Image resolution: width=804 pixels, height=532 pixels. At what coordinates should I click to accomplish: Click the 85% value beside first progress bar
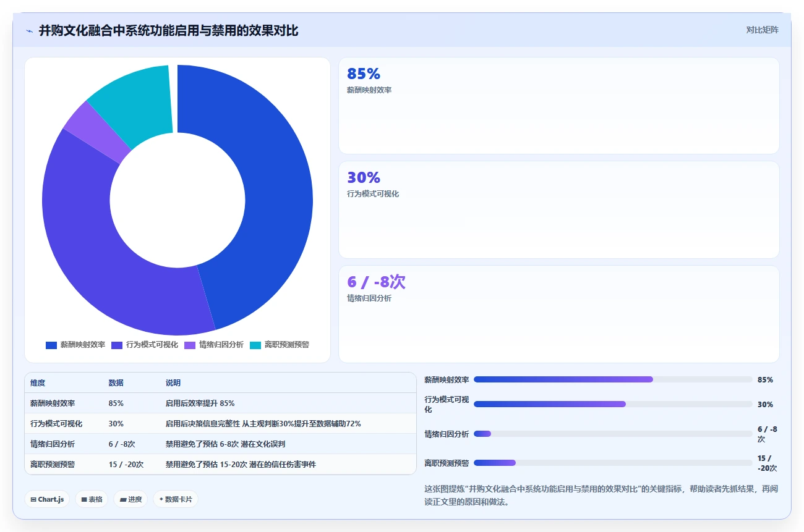[765, 380]
